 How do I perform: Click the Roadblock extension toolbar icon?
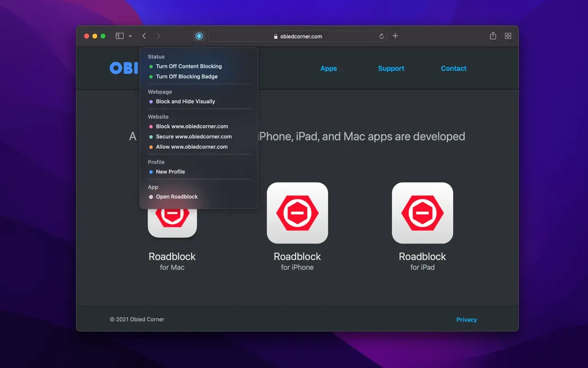(x=199, y=36)
